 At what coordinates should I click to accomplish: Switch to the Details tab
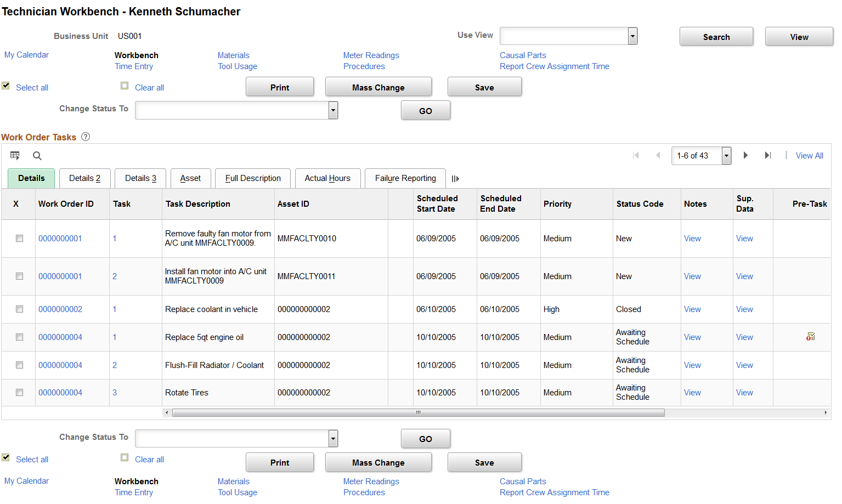[x=31, y=178]
